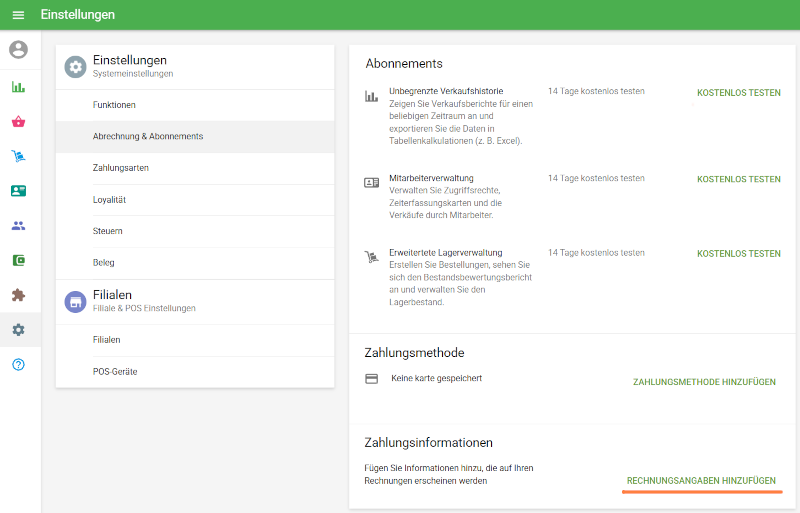Go to Loyalität settings
Screen dimensions: 800x513
click(x=195, y=200)
